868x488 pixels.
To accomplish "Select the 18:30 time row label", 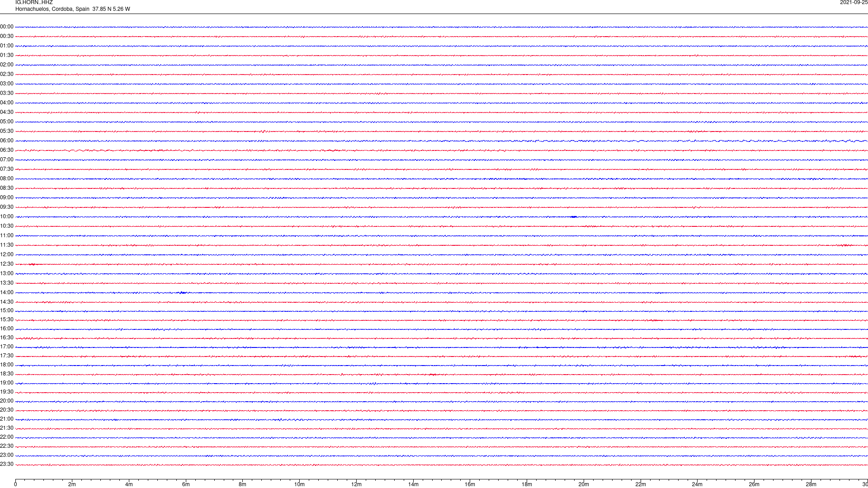I will click(7, 374).
